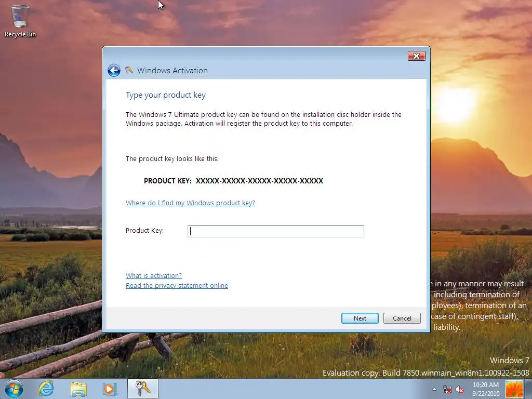
Task: Click the Cancel button
Action: 402,318
